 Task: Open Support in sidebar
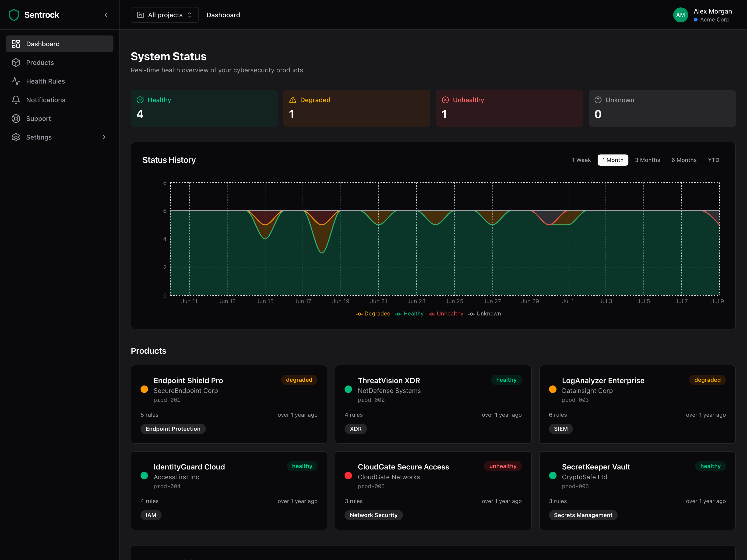coord(60,119)
